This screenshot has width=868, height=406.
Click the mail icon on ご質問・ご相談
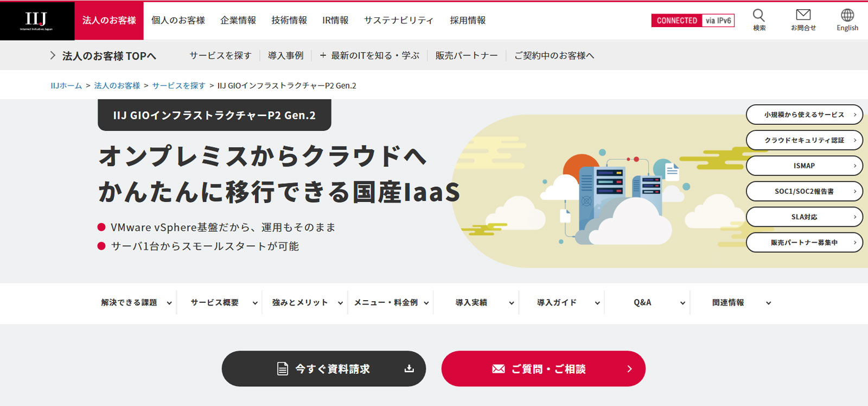point(499,369)
